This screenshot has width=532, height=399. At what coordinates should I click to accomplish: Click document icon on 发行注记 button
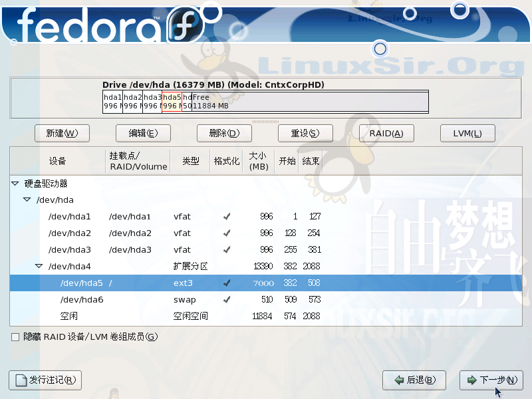(x=21, y=380)
